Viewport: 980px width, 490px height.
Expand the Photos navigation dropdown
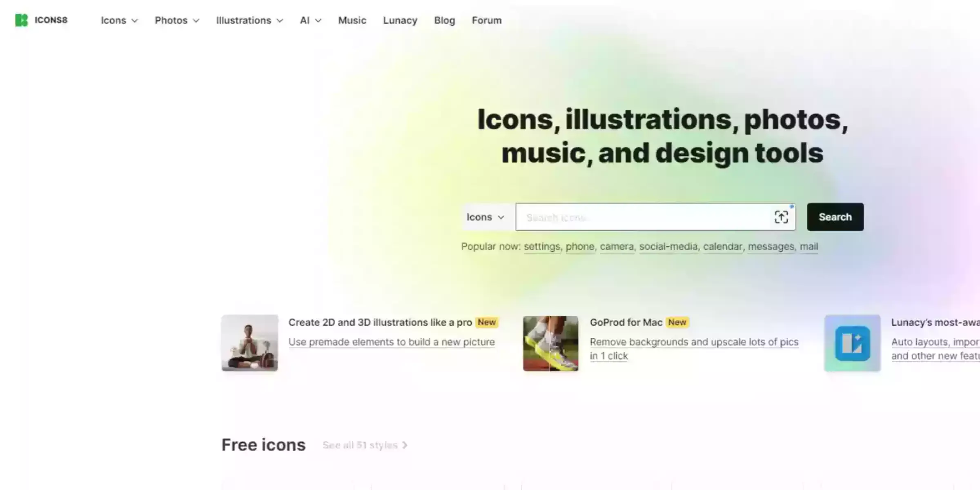click(177, 20)
